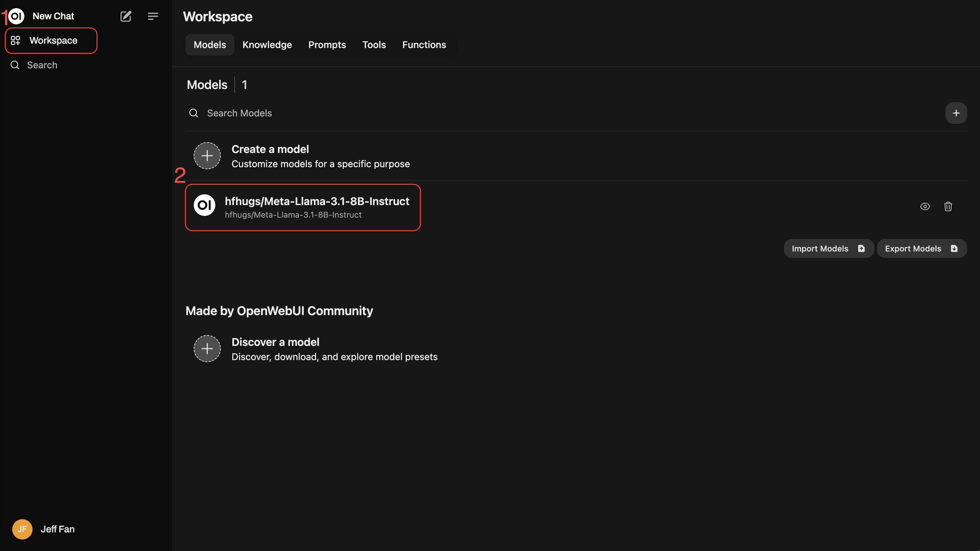Click the Create a model plus circle
The image size is (980, 551).
(207, 156)
